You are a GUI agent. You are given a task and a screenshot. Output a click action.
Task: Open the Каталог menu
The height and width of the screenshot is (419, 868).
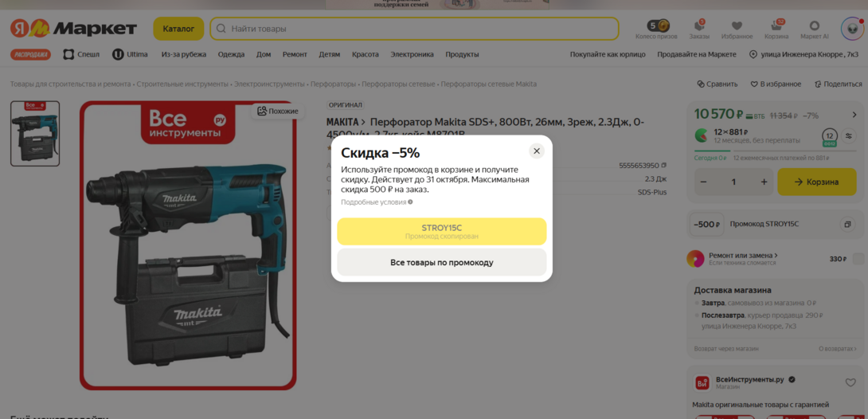click(x=178, y=29)
